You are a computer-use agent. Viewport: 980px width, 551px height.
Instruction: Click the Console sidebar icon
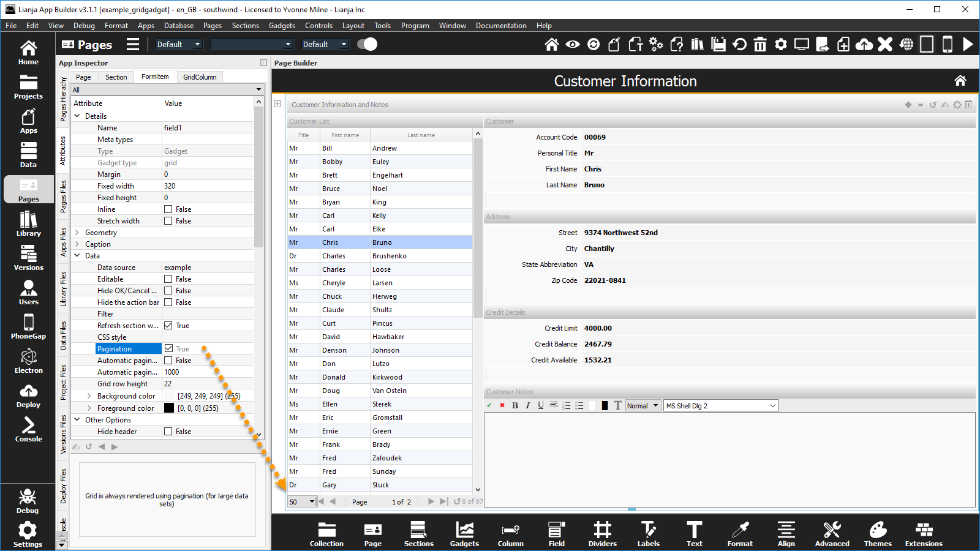[x=28, y=430]
